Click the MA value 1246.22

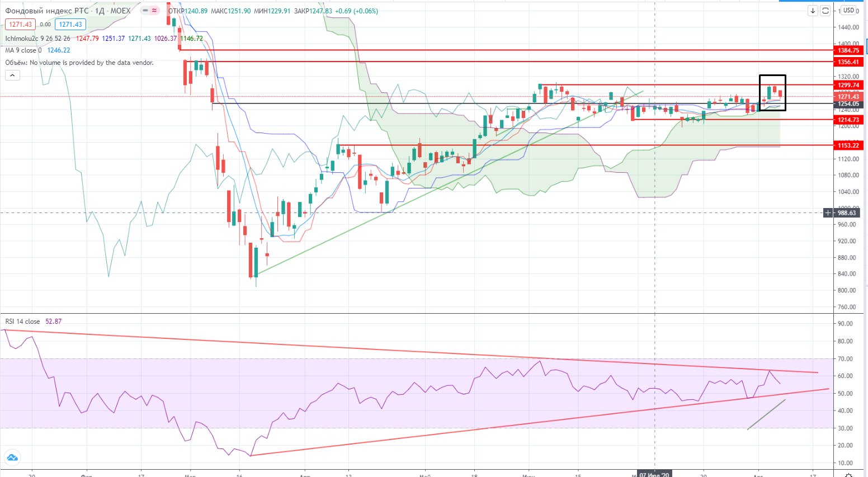59,50
